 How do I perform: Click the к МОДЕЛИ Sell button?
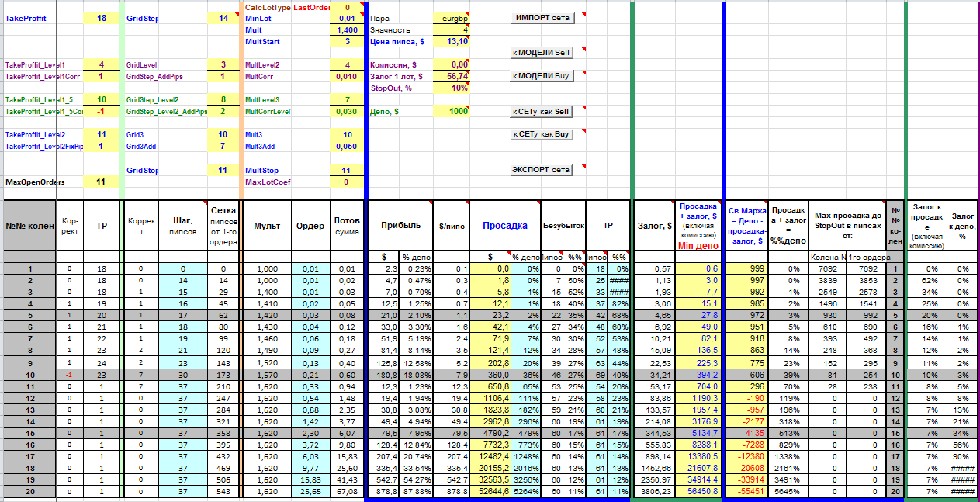point(542,53)
